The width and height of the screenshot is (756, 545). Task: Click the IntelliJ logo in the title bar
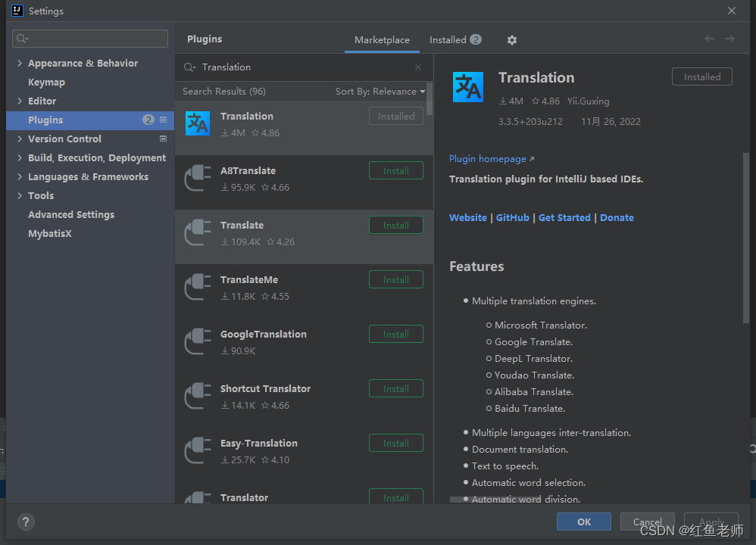pyautogui.click(x=17, y=11)
